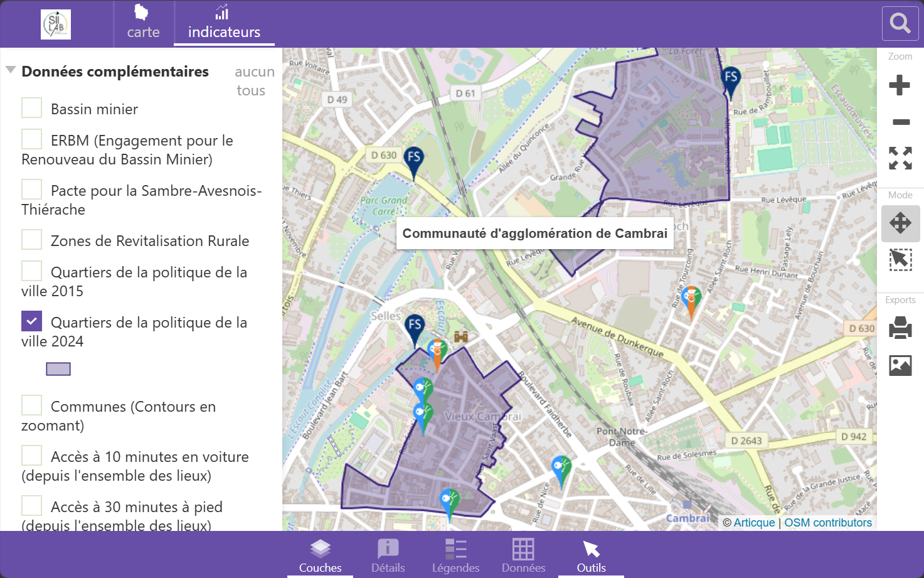Enable Accès à 30 minutes à pied

click(x=31, y=506)
